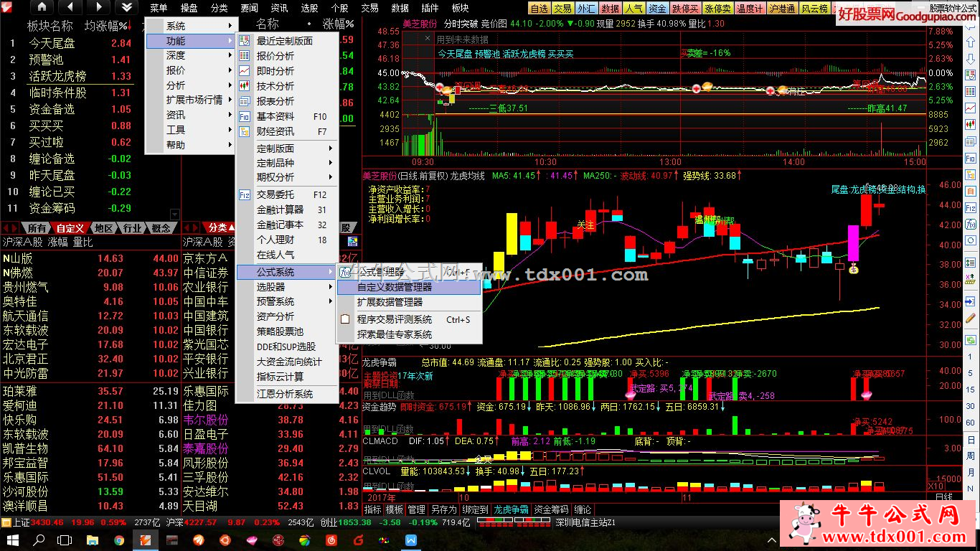Click the double-chevron expand icon beside the forward arrow
The height and width of the screenshot is (551, 980).
tap(126, 7)
